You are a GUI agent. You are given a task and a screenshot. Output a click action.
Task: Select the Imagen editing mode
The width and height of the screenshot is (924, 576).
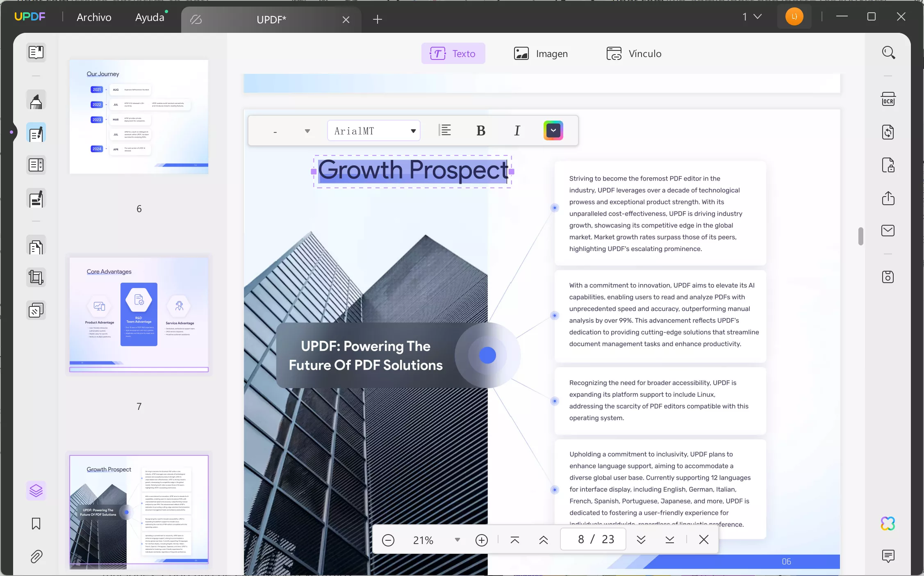click(541, 53)
